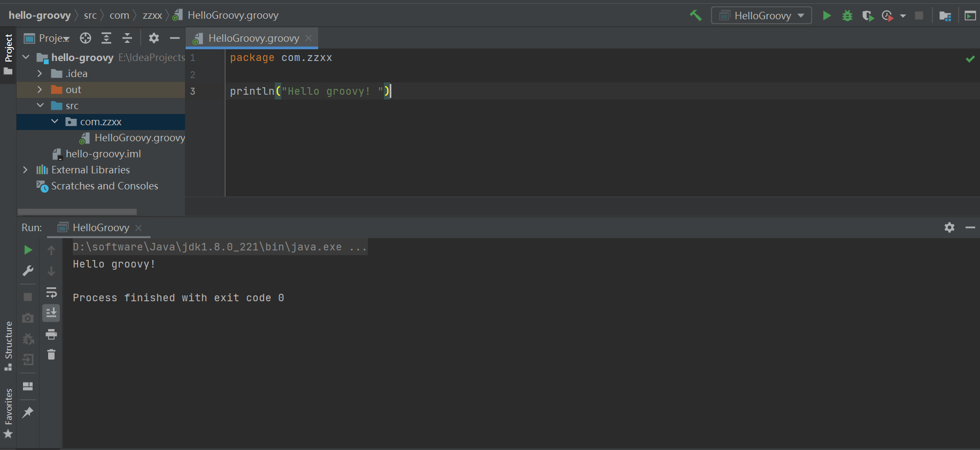Image resolution: width=980 pixels, height=450 pixels.
Task: Select hello-groovy.iml in the project tree
Action: pyautogui.click(x=103, y=154)
